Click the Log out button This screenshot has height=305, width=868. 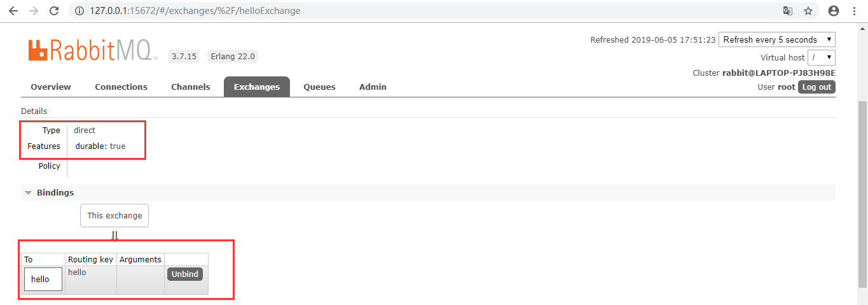tap(816, 87)
